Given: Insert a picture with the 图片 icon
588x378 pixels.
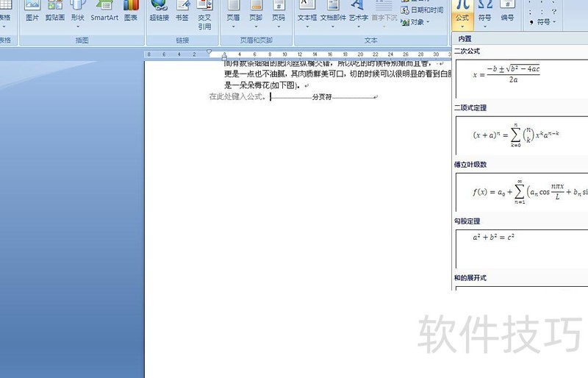Looking at the screenshot, I should (x=32, y=11).
